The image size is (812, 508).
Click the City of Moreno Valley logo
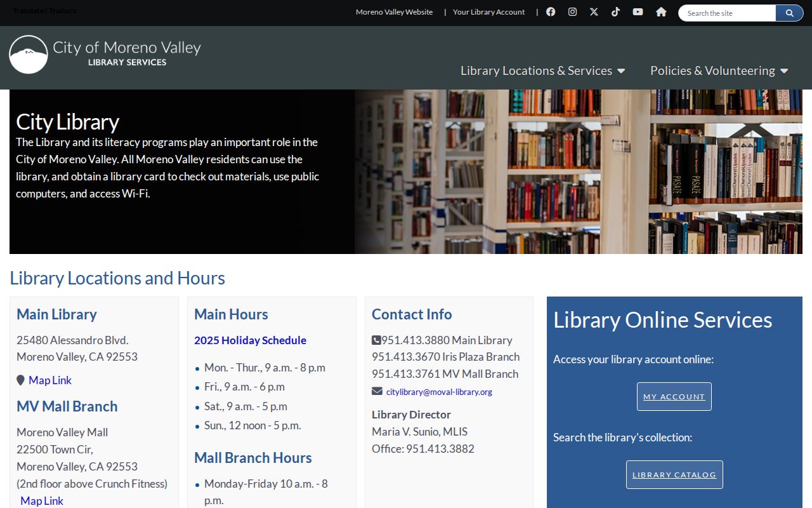105,54
